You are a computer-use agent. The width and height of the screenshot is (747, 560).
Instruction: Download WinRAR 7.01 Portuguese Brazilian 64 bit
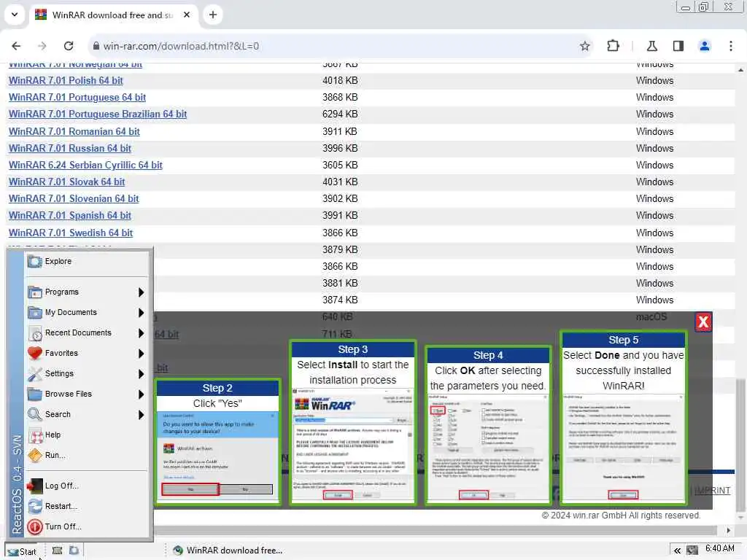(98, 114)
